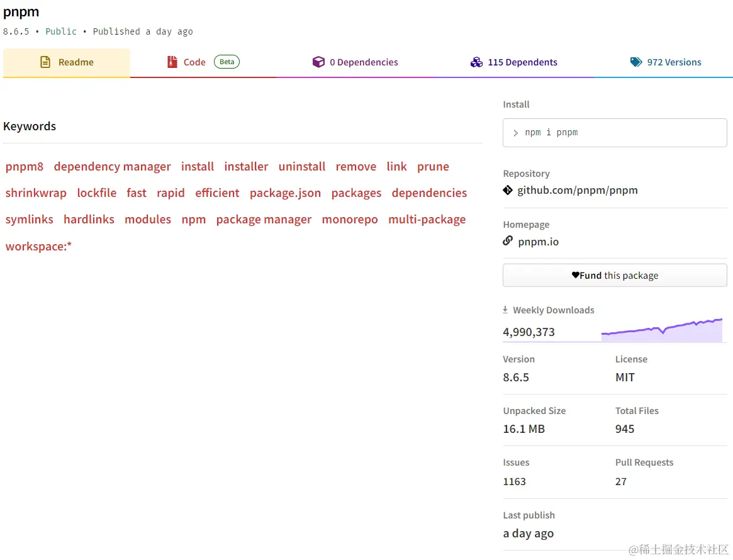The height and width of the screenshot is (560, 733).
Task: Click the Readme document icon
Action: point(45,62)
